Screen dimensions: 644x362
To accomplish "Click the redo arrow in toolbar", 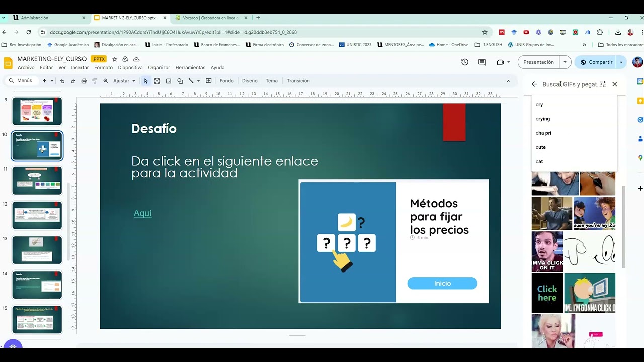I will [x=73, y=81].
